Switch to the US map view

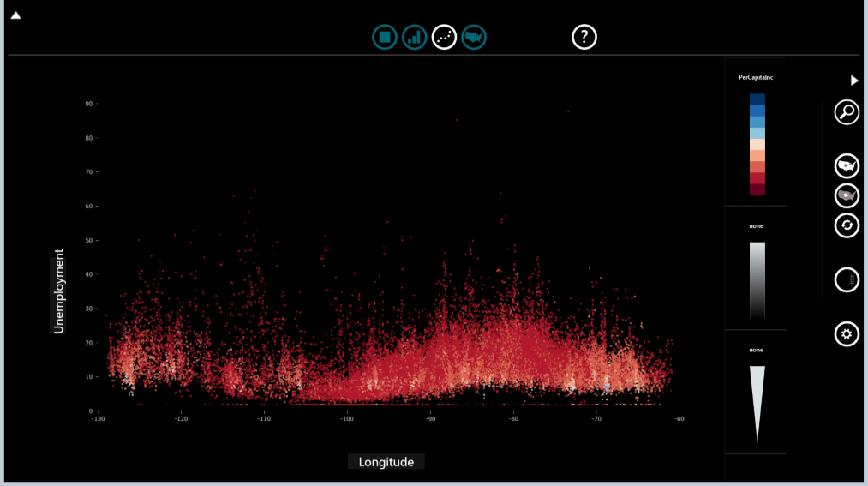[x=474, y=37]
